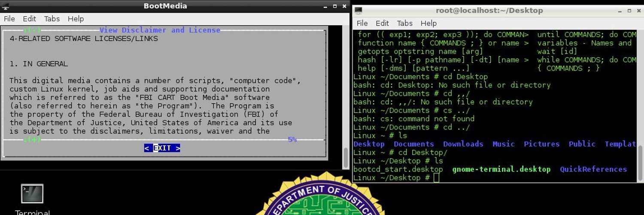Close the BootMedia window
644x215 pixels.
coord(344,6)
